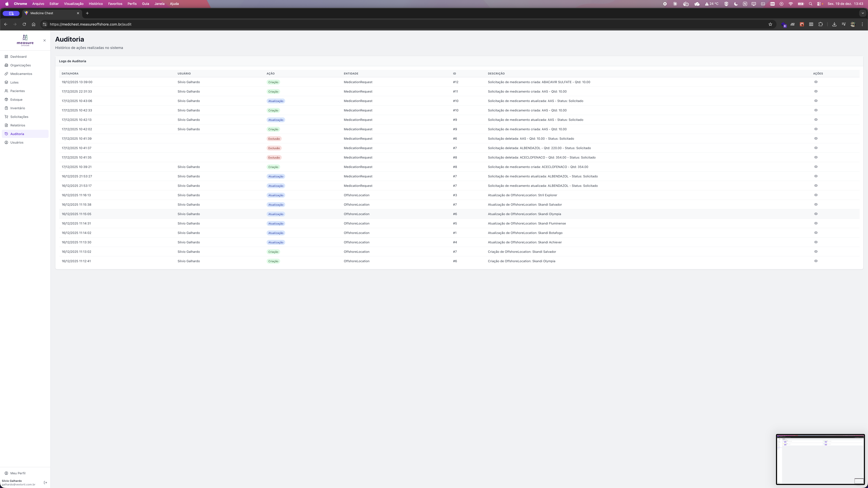868x488 pixels.
Task: Click the eye icon for Skandi Olympia creation log
Action: [x=816, y=261]
